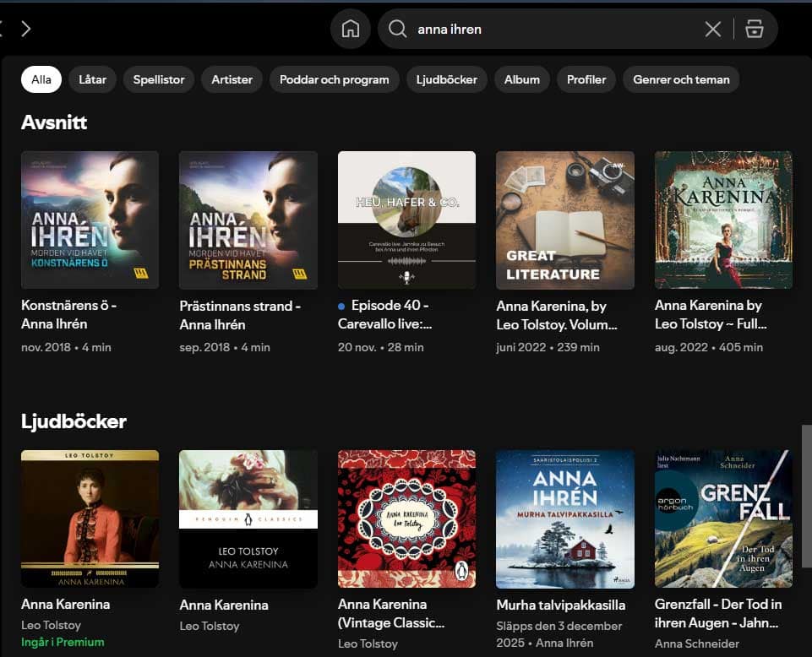Open Konstnärens ö episode cover
Screen dimensions: 812x657
[90, 220]
